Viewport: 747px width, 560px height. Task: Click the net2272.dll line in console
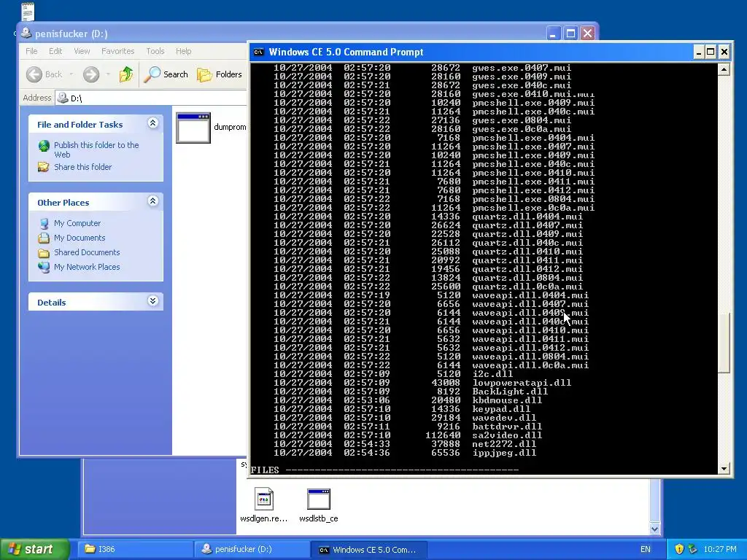click(x=405, y=444)
